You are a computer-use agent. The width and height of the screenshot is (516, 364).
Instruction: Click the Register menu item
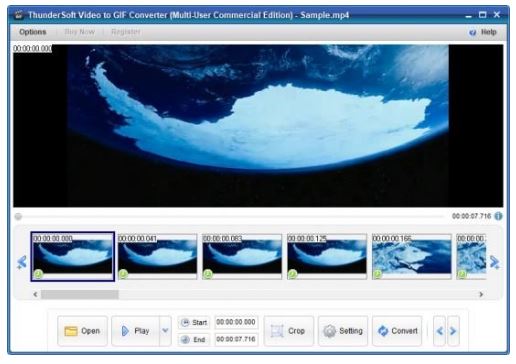click(x=126, y=32)
